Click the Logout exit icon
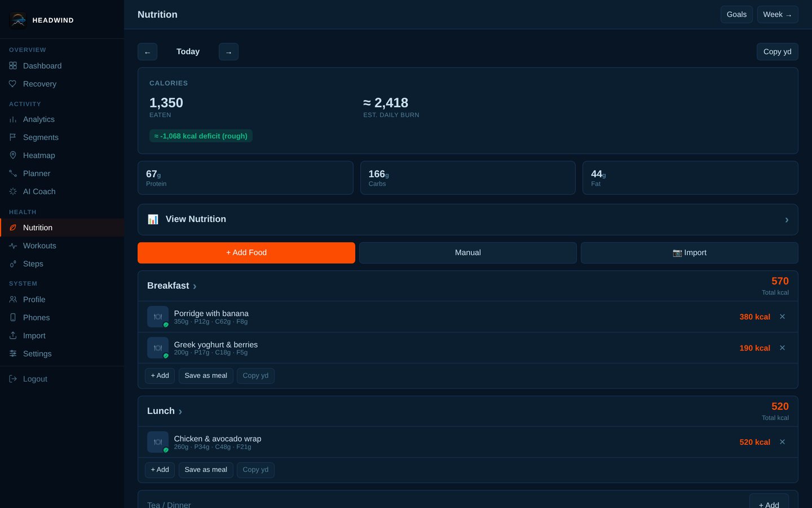812x508 pixels. pos(13,379)
